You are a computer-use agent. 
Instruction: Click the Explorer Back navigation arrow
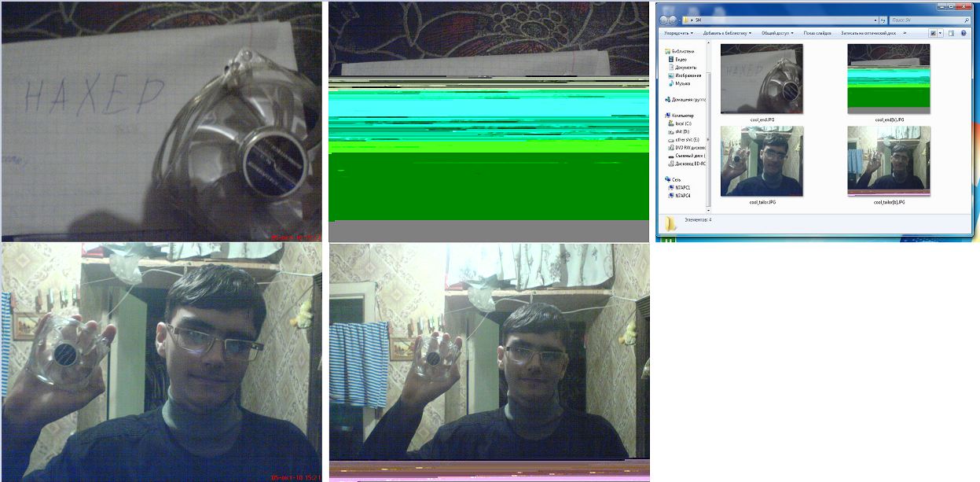(665, 20)
